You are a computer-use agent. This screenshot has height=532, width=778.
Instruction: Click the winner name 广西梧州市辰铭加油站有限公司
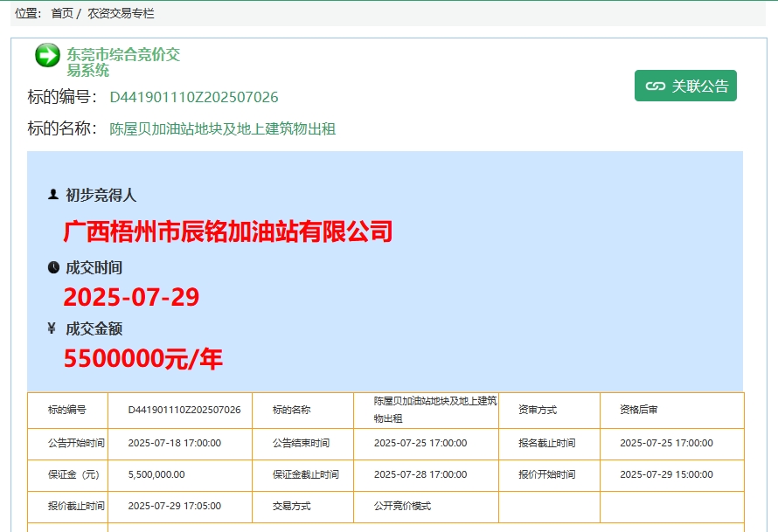point(228,231)
